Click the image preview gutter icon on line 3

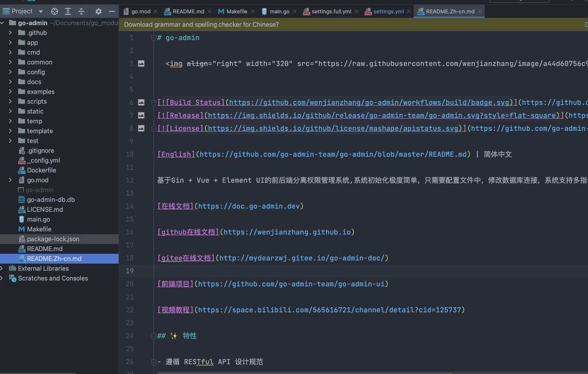point(141,63)
